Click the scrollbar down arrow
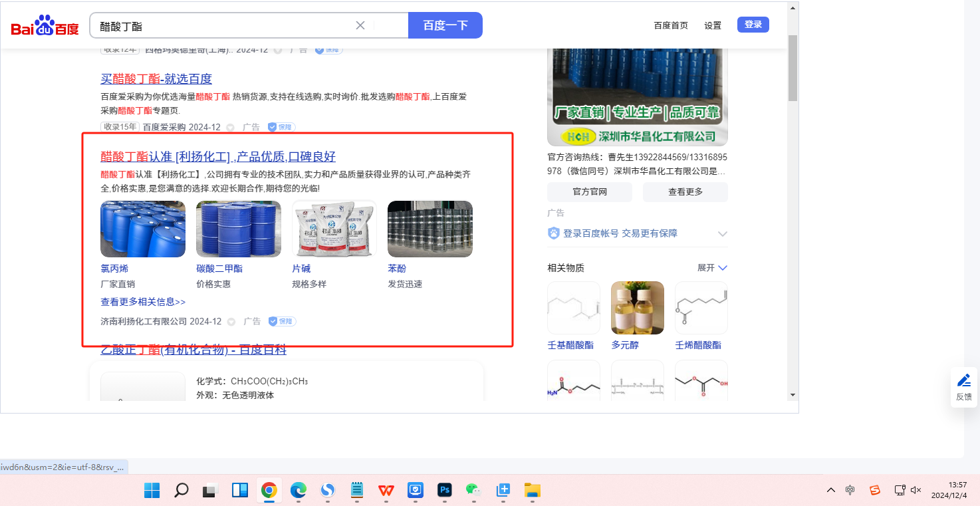Screen dimensions: 980x506 click(x=793, y=394)
